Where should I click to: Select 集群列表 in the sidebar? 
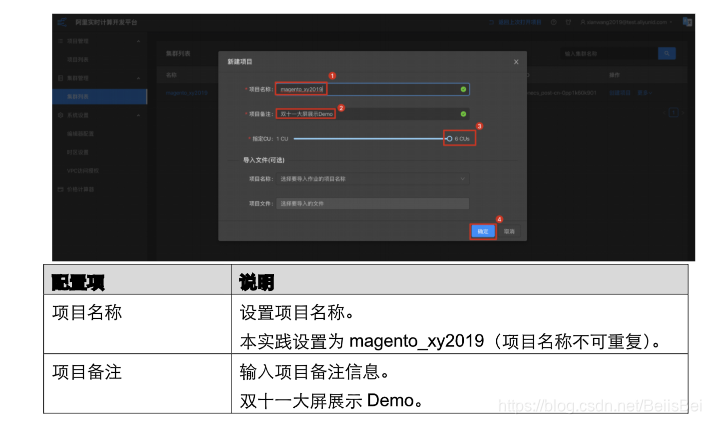click(x=100, y=97)
